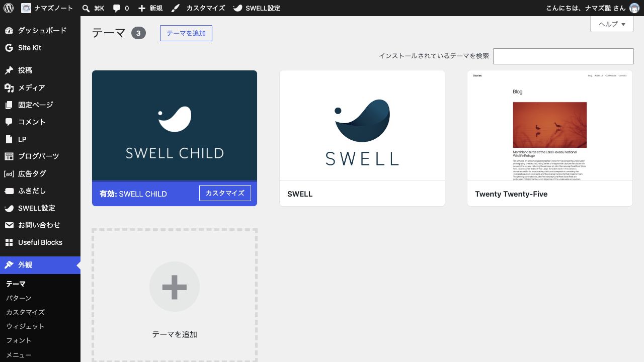Open メニュー submenu link
Screen dimensions: 644x362
pos(19,354)
